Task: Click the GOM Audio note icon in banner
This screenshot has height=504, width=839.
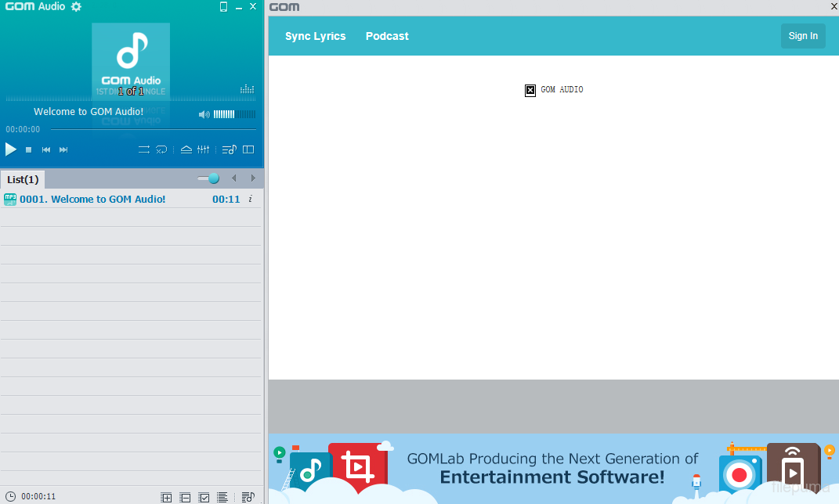Action: 311,472
